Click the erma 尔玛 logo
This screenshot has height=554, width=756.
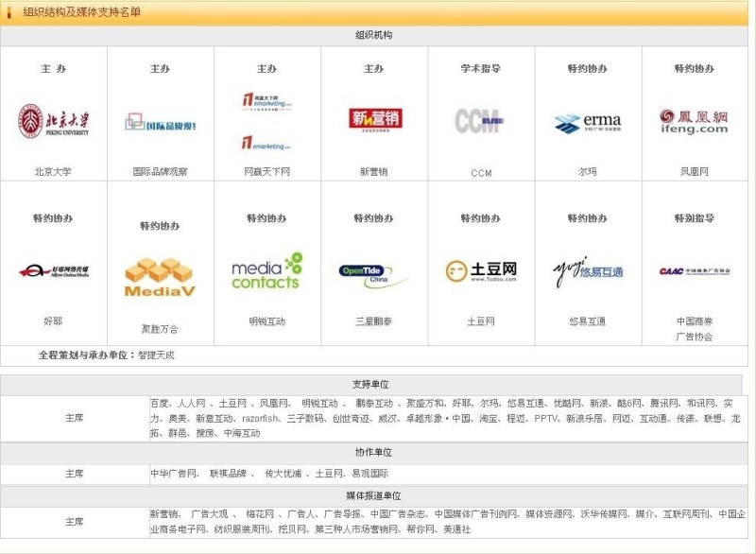tap(588, 123)
